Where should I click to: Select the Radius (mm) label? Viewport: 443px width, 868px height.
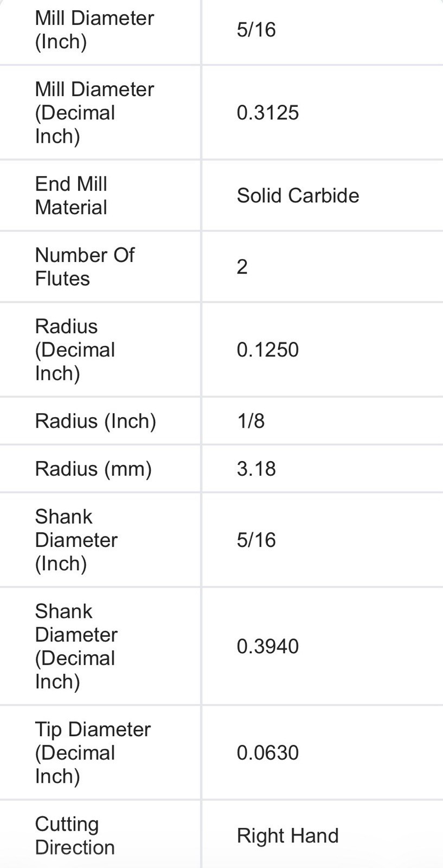[93, 469]
